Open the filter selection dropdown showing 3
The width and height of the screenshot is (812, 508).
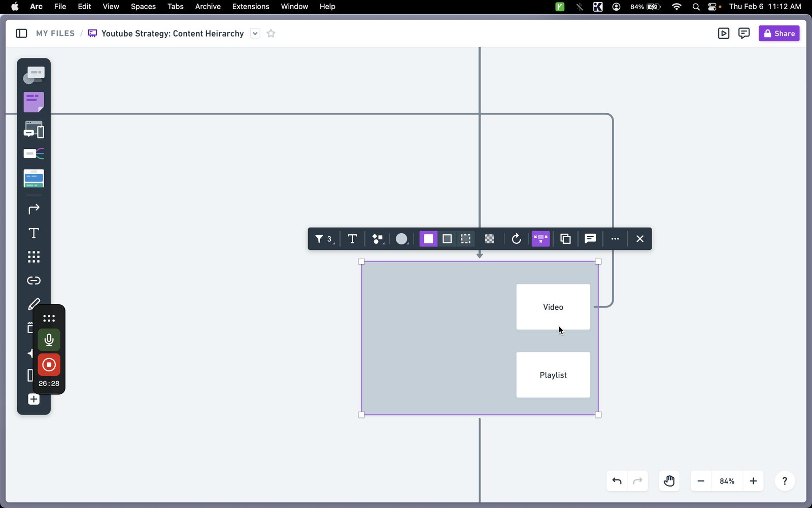pyautogui.click(x=324, y=239)
